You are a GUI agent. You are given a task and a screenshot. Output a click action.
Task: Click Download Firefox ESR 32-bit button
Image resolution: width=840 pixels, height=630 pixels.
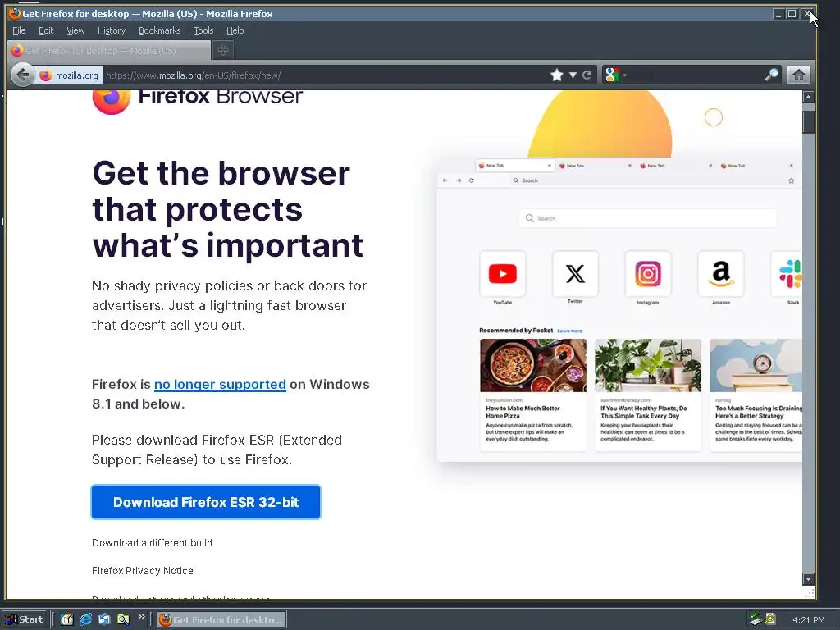coord(206,502)
